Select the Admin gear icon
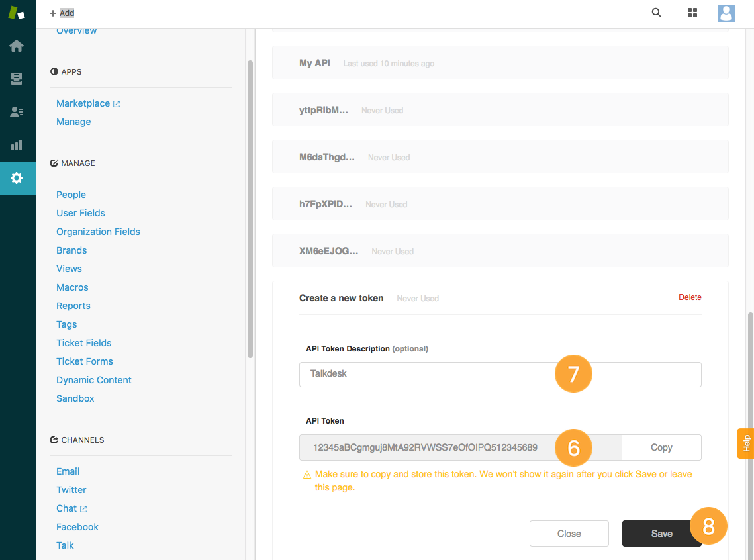754x560 pixels. (17, 178)
